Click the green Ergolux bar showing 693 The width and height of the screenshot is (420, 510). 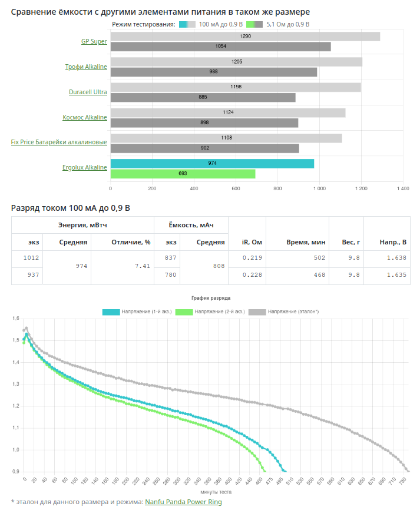(x=183, y=174)
